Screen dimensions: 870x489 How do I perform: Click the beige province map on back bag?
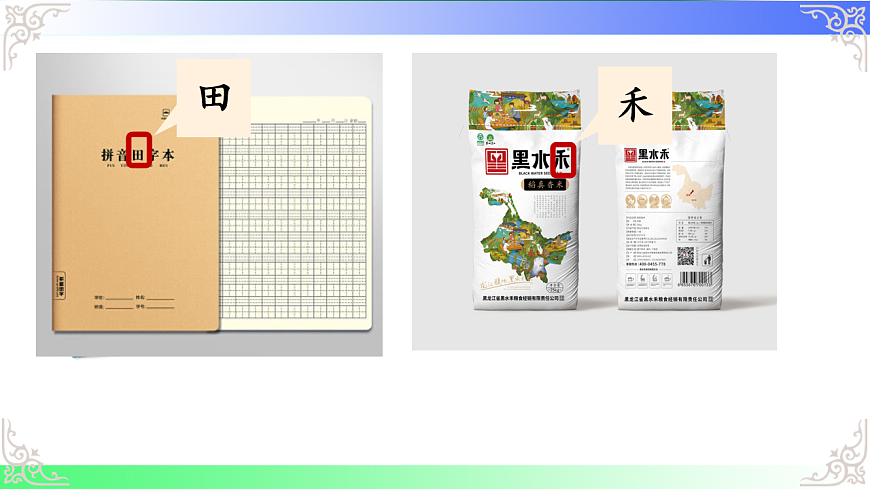tap(692, 185)
